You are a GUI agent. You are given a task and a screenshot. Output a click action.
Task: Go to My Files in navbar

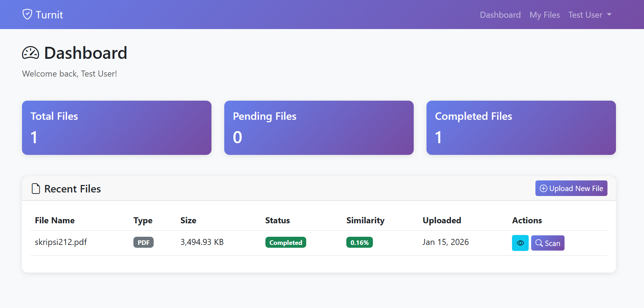click(x=544, y=15)
